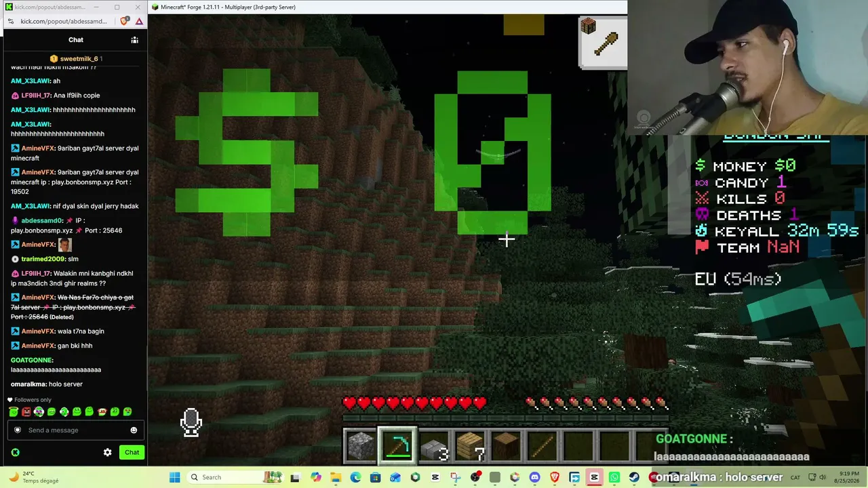The image size is (868, 488).
Task: Select the oak planks hotbar slot
Action: point(470,446)
